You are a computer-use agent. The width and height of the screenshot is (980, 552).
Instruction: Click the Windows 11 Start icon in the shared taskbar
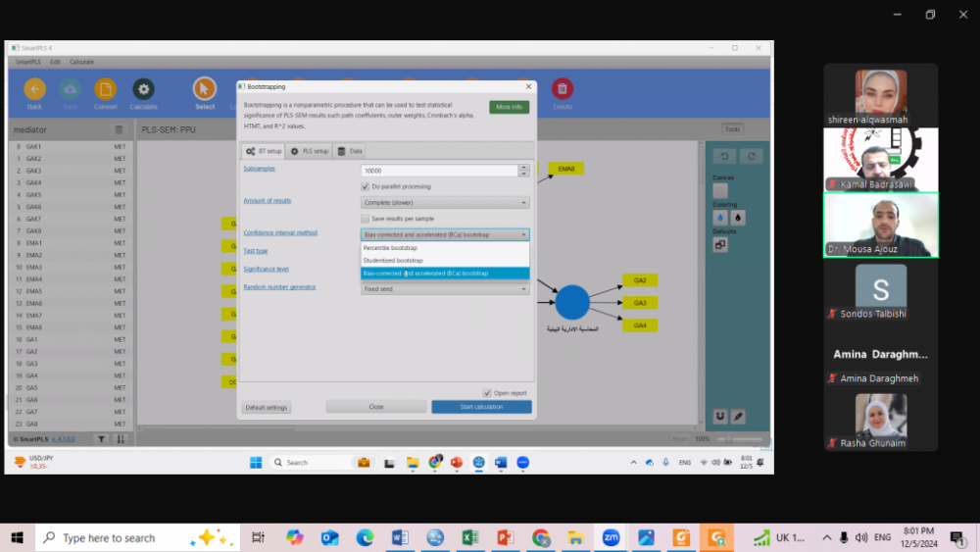click(x=256, y=463)
